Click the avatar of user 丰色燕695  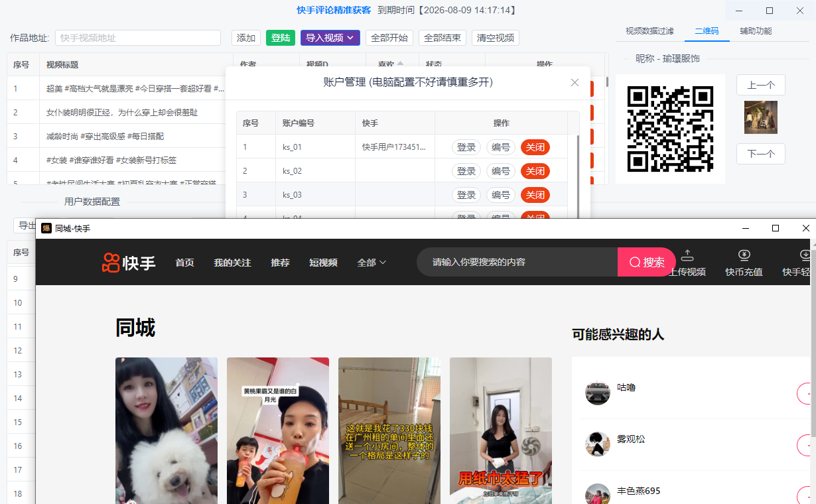tap(598, 495)
